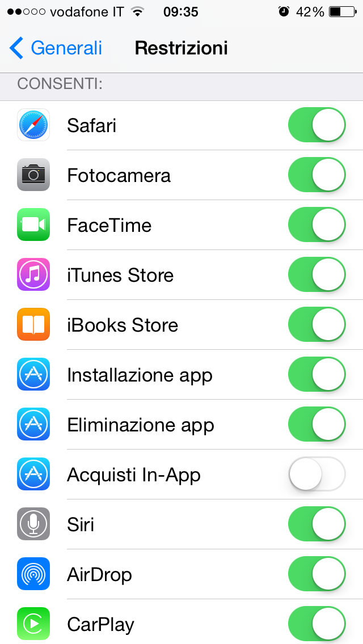Disable the AirDrop switch
This screenshot has height=644, width=363.
[x=317, y=574]
